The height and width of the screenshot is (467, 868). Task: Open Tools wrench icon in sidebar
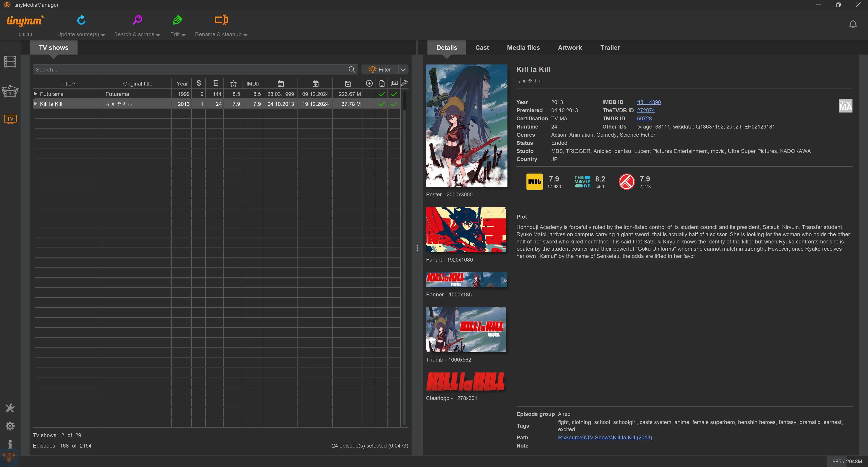[10, 408]
